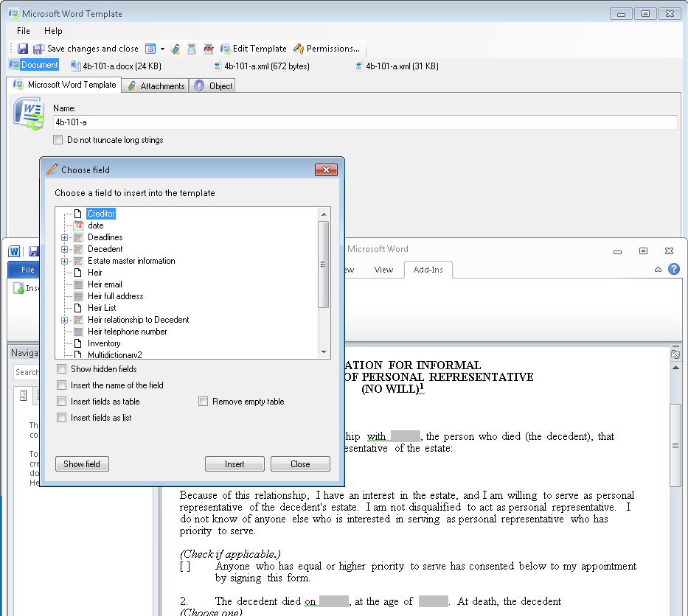Click the scanner icon in the toolbar
This screenshot has height=616, width=688.
tap(192, 49)
